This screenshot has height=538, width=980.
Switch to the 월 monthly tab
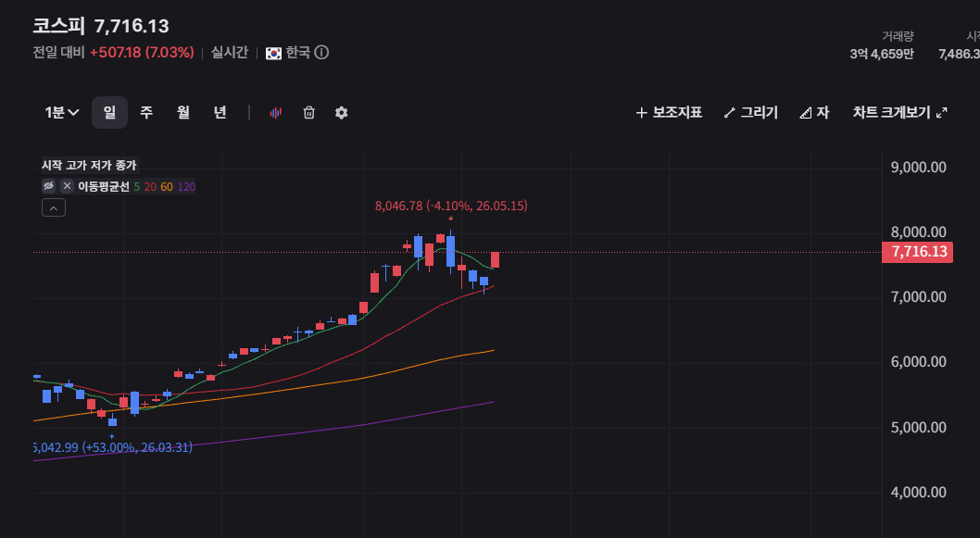(x=183, y=112)
